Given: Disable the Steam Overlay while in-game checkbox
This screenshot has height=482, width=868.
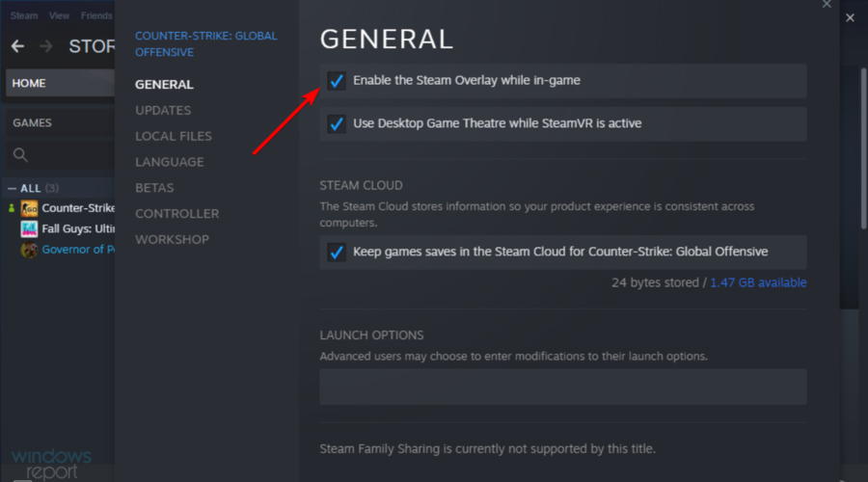Looking at the screenshot, I should pyautogui.click(x=337, y=81).
